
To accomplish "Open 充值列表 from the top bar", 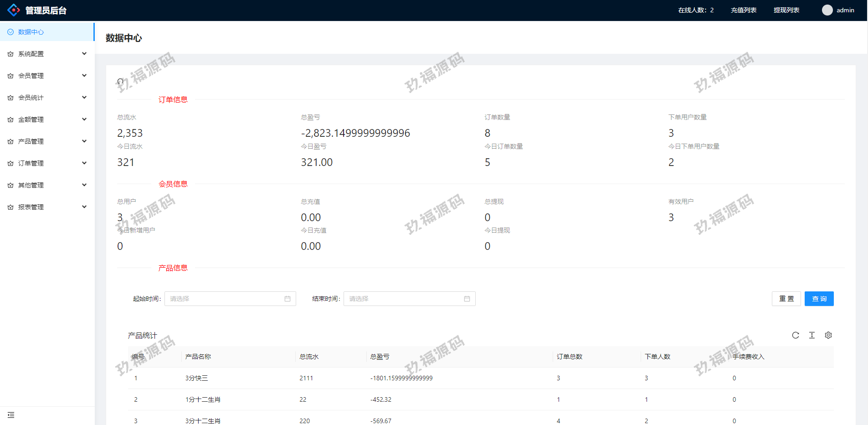I will point(744,10).
